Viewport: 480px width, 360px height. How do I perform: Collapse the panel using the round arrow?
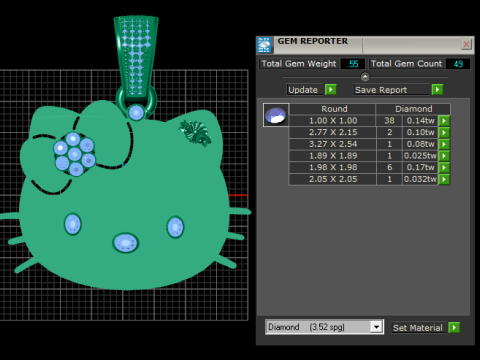[365, 77]
